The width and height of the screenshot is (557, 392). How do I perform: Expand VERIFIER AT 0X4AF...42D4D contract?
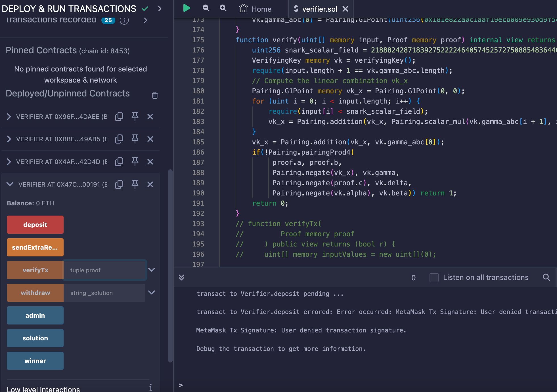coord(9,162)
